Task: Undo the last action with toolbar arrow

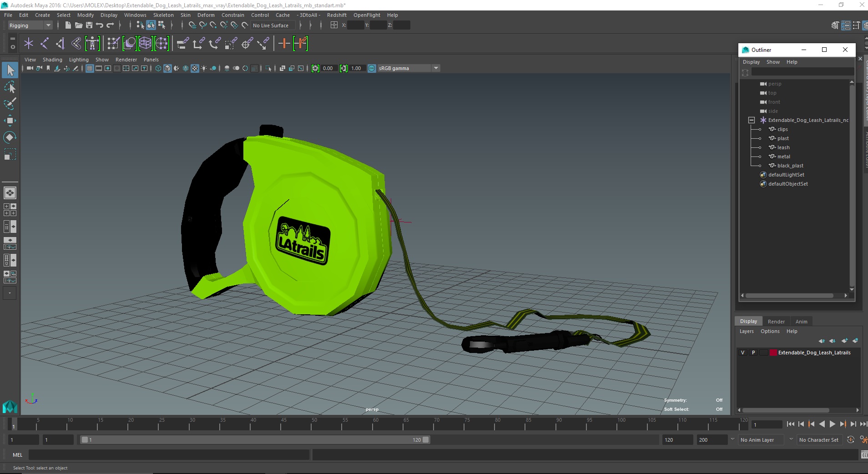Action: (100, 25)
